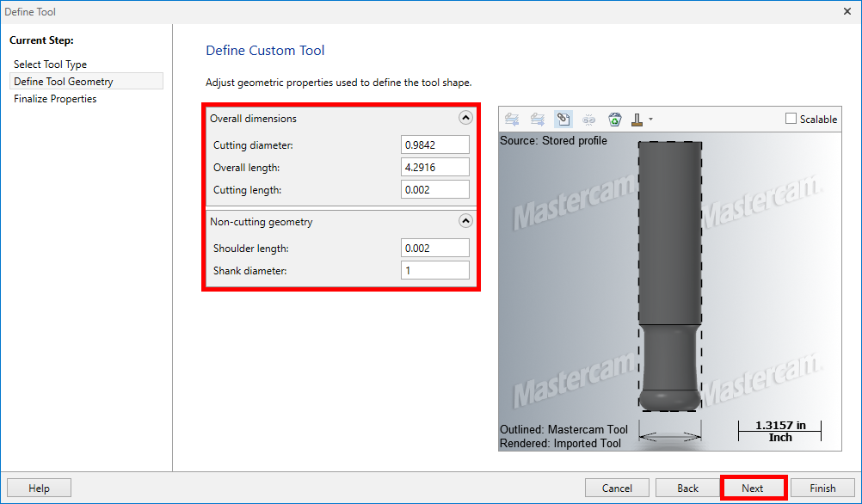
Task: Click the Shoulder length field
Action: click(434, 248)
